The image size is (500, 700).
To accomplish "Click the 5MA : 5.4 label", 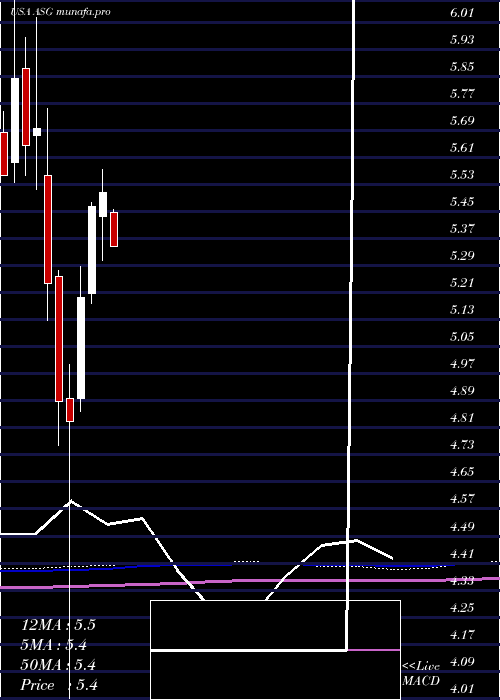I will [54, 645].
